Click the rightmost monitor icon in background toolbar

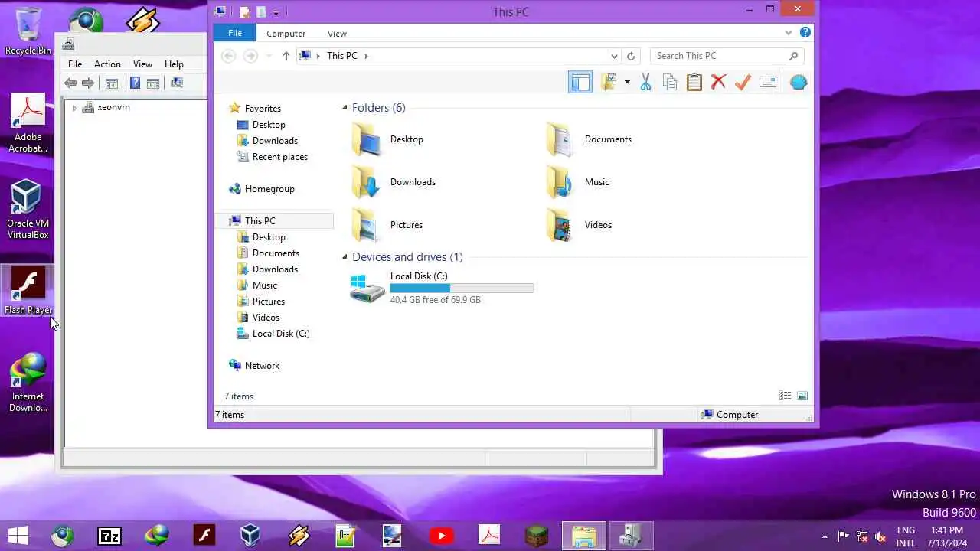click(177, 83)
